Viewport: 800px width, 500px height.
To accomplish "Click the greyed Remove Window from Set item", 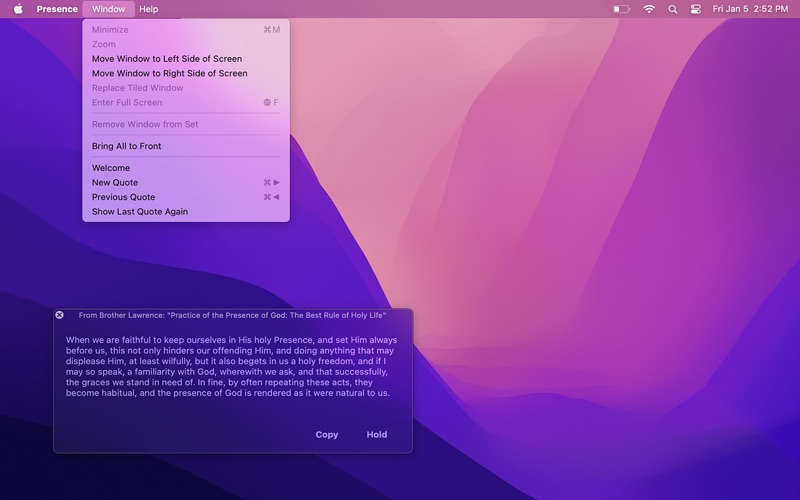I will 186,124.
